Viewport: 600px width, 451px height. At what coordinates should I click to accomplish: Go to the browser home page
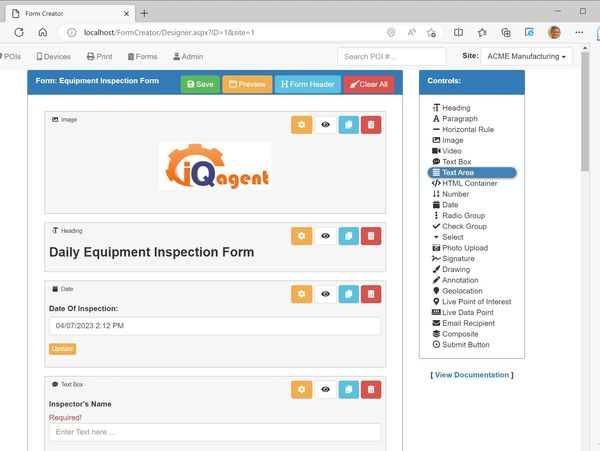[43, 33]
